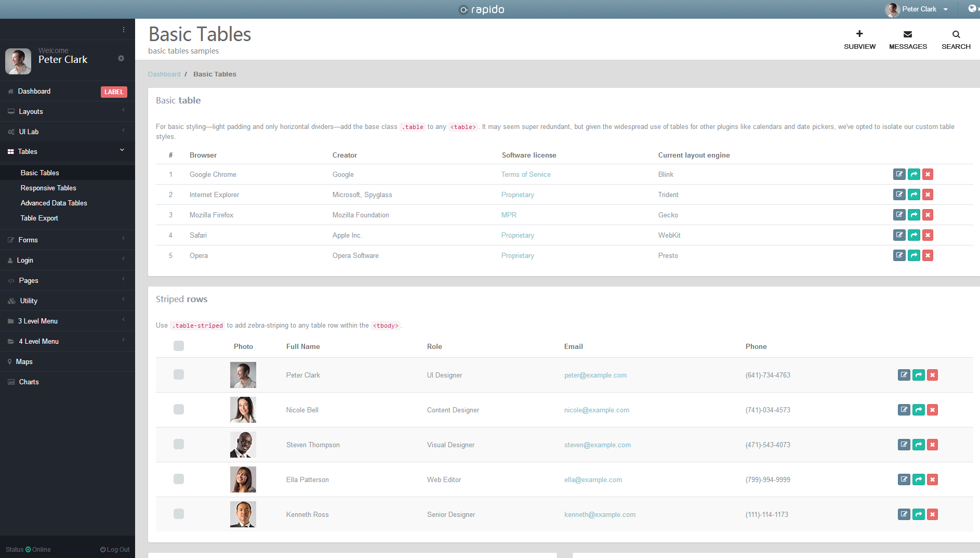Check the box for Ella Patterson

179,479
